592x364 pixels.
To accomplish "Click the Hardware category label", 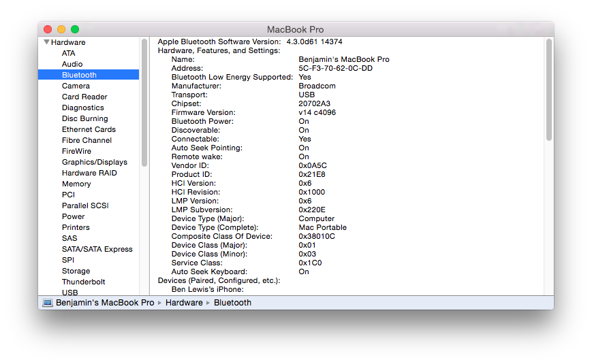I will pyautogui.click(x=68, y=42).
